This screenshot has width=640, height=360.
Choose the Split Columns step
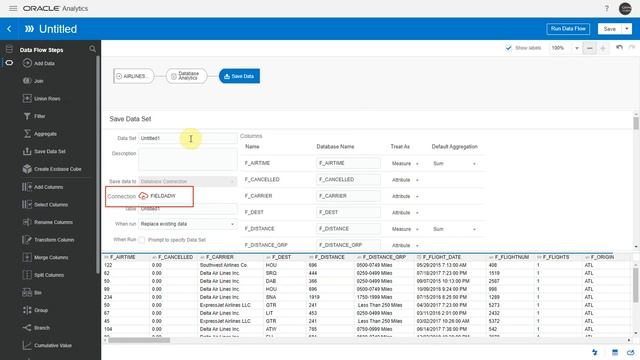43,275
